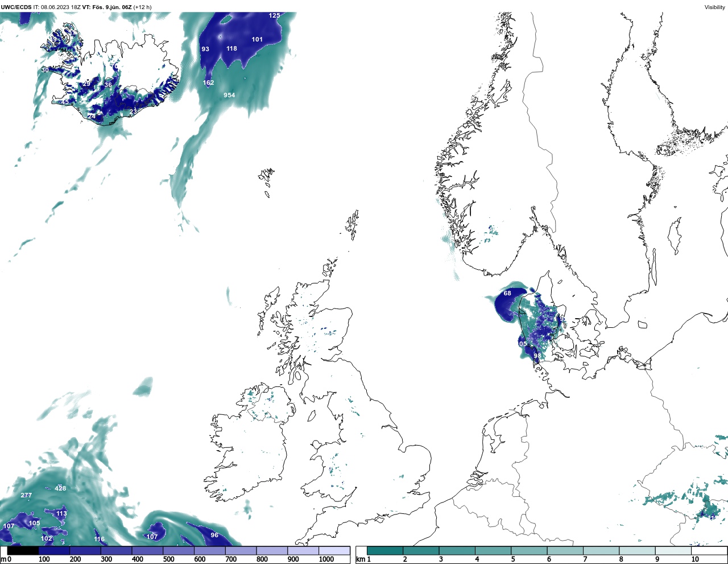Viewport: 728px width, 564px height.
Task: Click the 5–6 km legend swatch
Action: coord(529,551)
